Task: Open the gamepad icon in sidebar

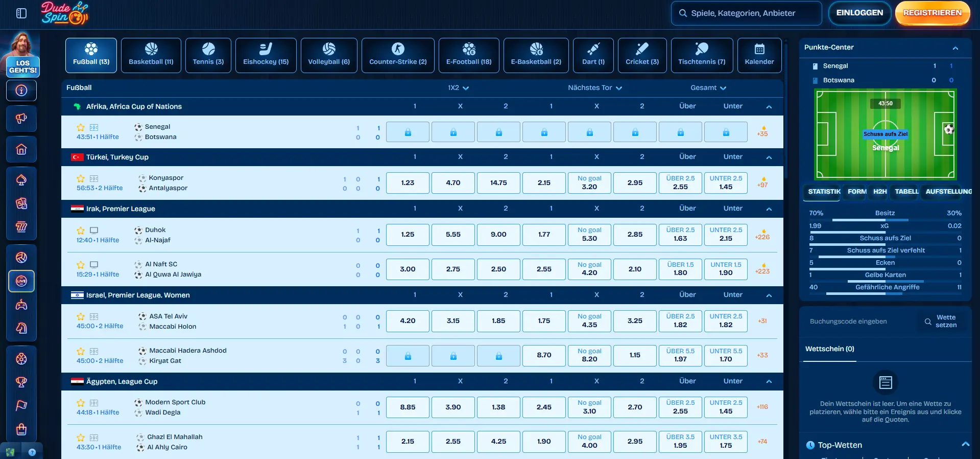Action: click(21, 305)
